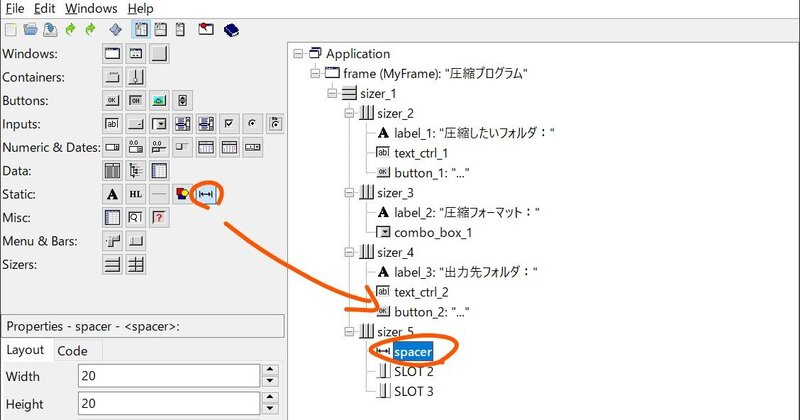
Task: Select the Spacer widget in Static row
Action: pyautogui.click(x=208, y=193)
